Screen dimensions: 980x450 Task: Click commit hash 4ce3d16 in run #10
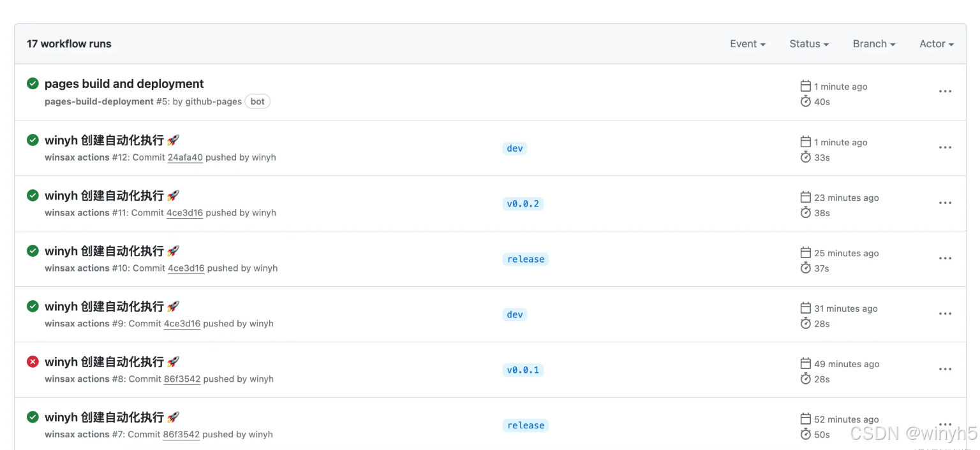[186, 268]
